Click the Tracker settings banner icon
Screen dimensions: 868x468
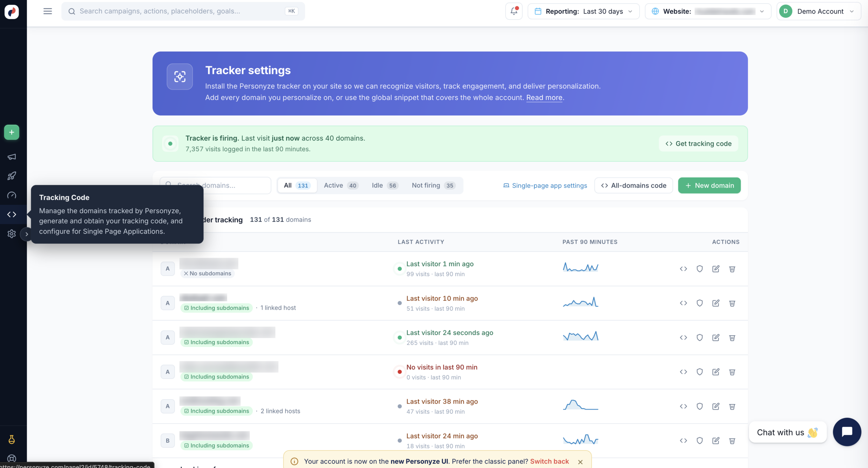(x=180, y=77)
